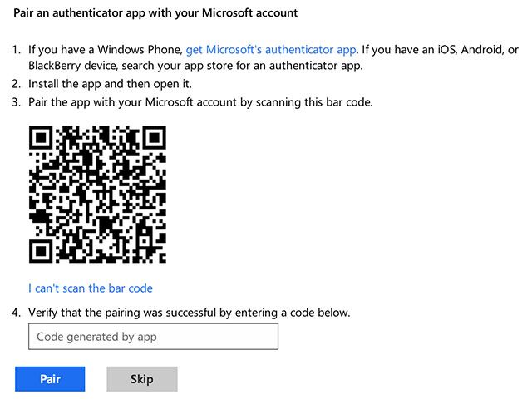Click the step number 4 marker

click(x=17, y=313)
